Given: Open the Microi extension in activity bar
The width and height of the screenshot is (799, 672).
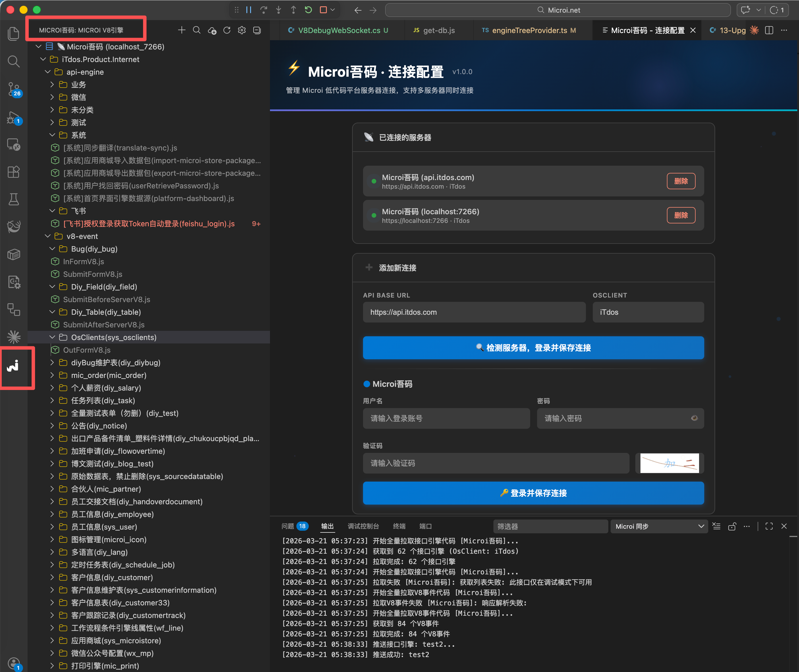Looking at the screenshot, I should pos(13,366).
